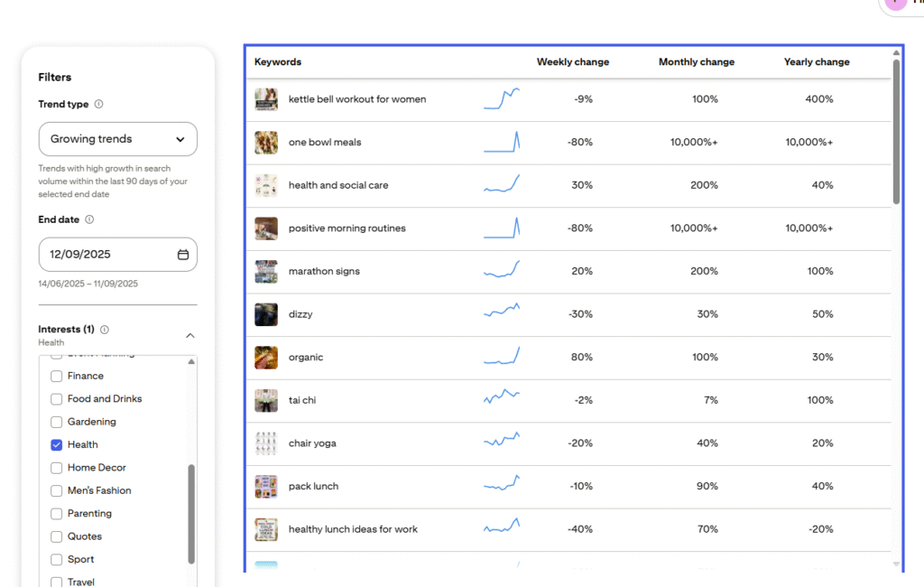Viewport: 924px width, 587px height.
Task: Click the dizzy keyword thumbnail
Action: tap(266, 314)
